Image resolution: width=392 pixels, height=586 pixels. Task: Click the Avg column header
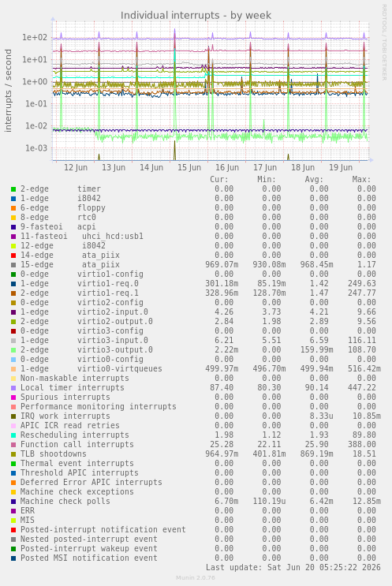click(x=314, y=180)
